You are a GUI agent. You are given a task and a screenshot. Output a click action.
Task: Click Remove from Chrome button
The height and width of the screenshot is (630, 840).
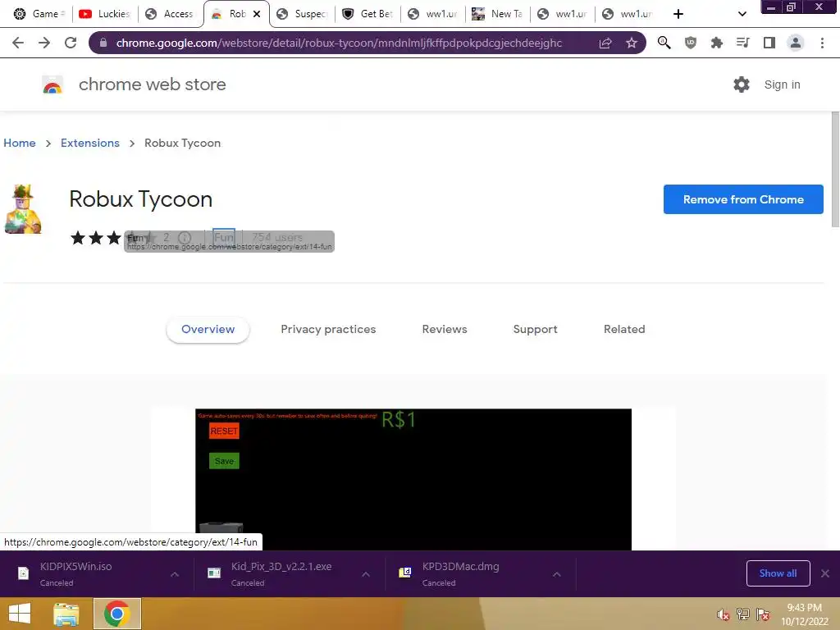tap(743, 199)
